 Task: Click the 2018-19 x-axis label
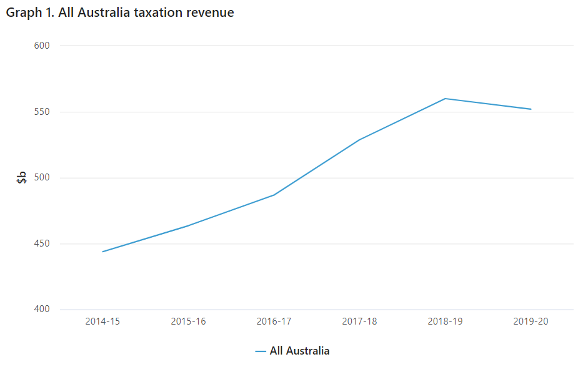tap(445, 321)
